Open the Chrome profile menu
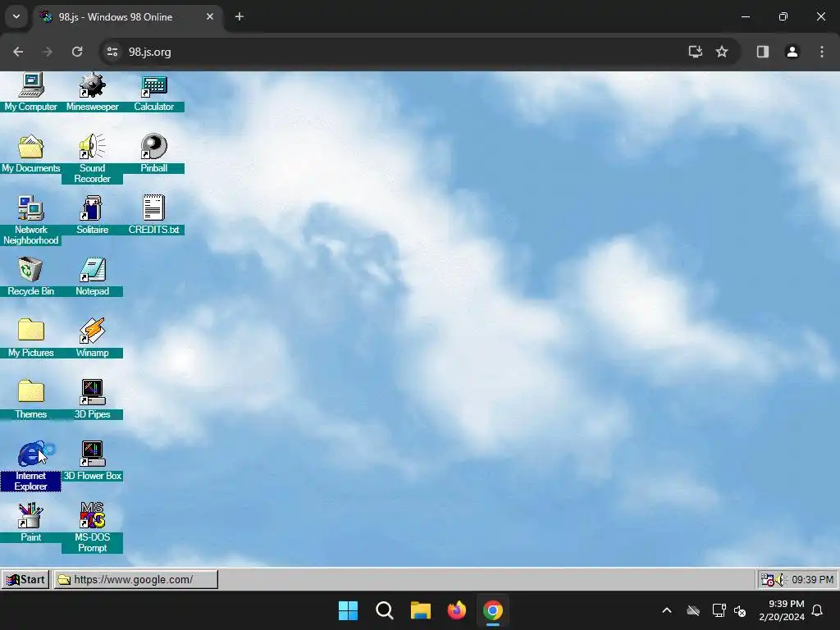 792,52
